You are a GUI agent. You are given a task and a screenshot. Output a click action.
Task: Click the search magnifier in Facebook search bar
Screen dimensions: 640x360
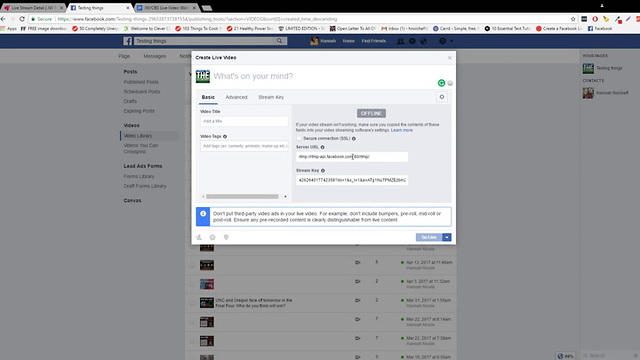(279, 41)
